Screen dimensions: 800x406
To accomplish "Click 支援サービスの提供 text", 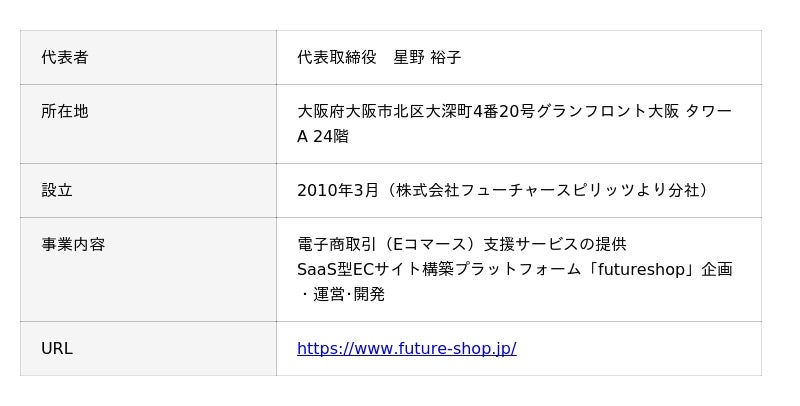I will click(x=555, y=244).
